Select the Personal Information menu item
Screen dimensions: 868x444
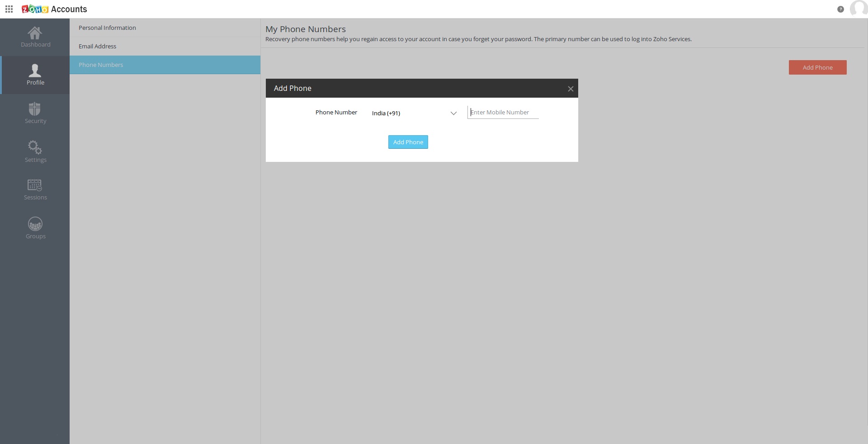click(165, 28)
